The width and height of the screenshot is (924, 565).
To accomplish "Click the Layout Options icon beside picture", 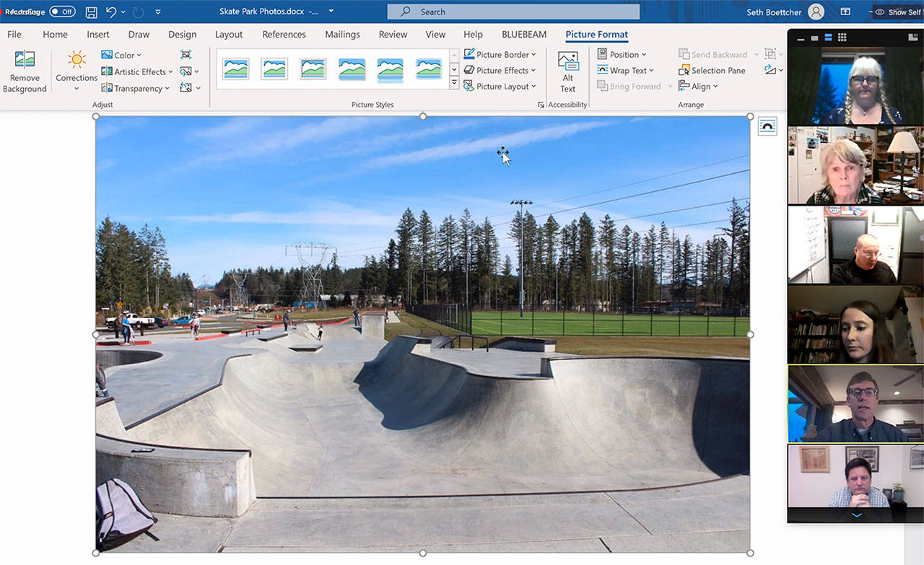I will [767, 126].
